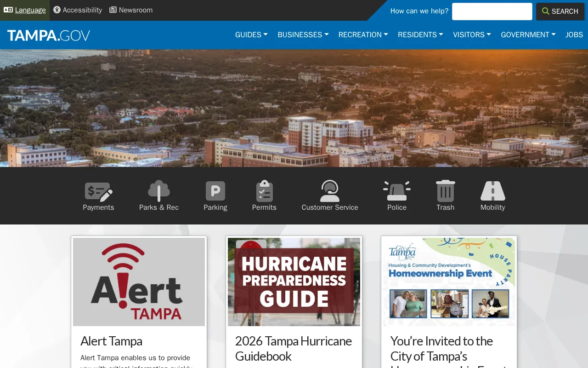The width and height of the screenshot is (588, 368).
Task: Open the Payments quick link icon
Action: [98, 191]
